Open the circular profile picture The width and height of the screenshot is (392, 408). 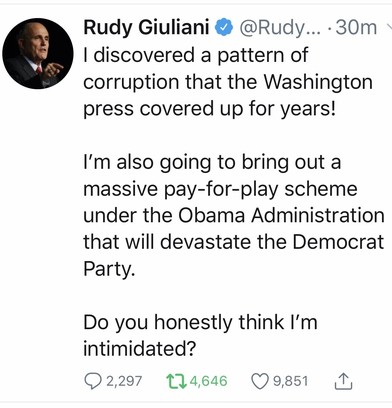(x=38, y=54)
